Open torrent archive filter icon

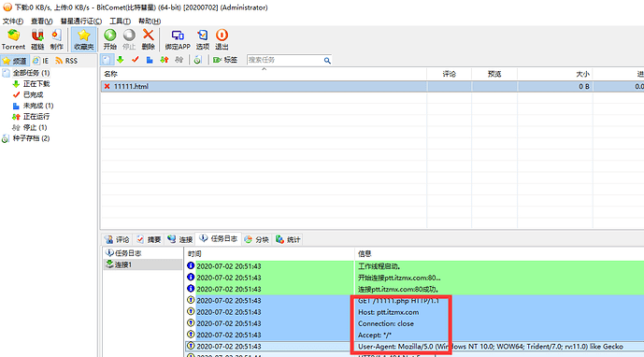click(x=197, y=60)
